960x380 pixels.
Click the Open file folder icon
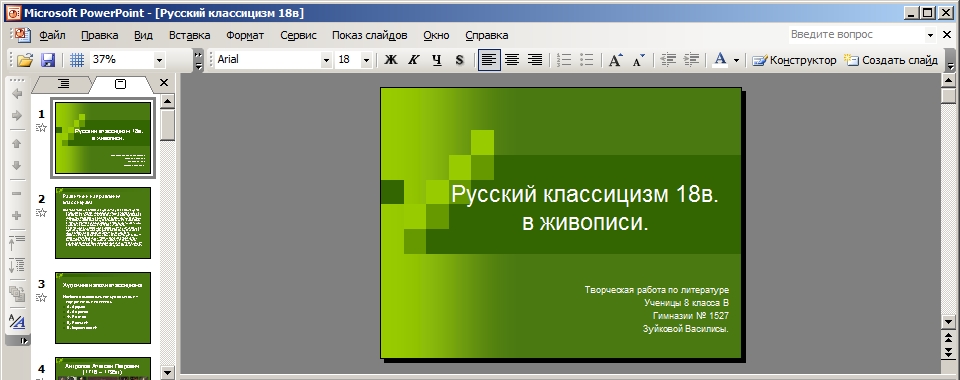pos(24,60)
